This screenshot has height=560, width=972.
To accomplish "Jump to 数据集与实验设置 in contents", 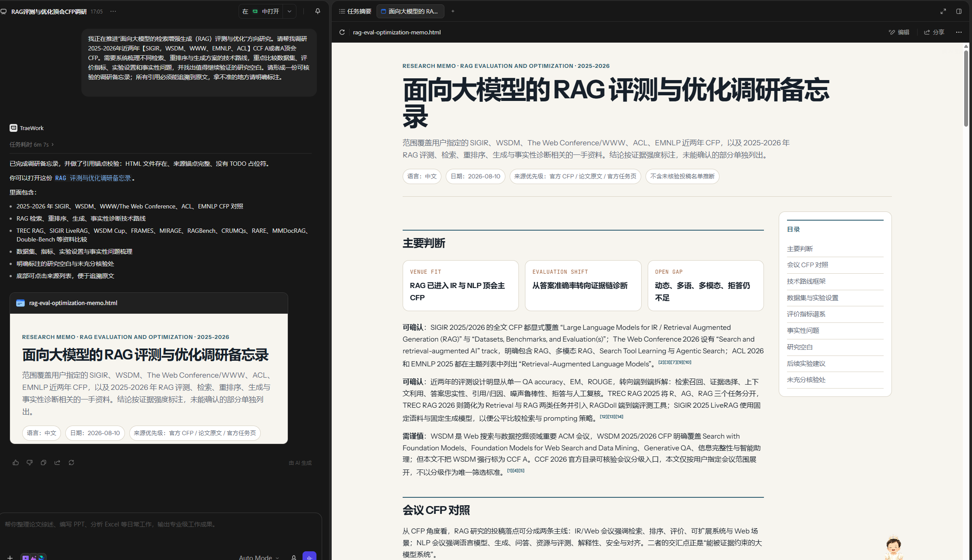I will click(813, 298).
